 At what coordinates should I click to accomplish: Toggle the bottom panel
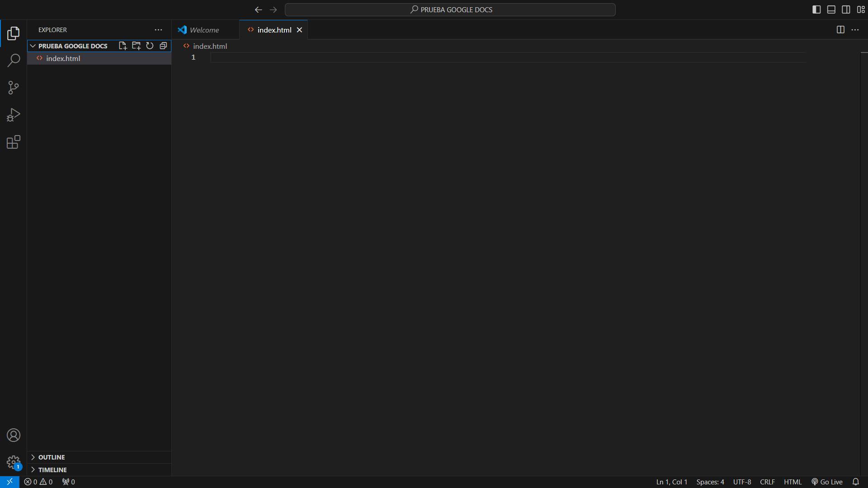pos(831,9)
